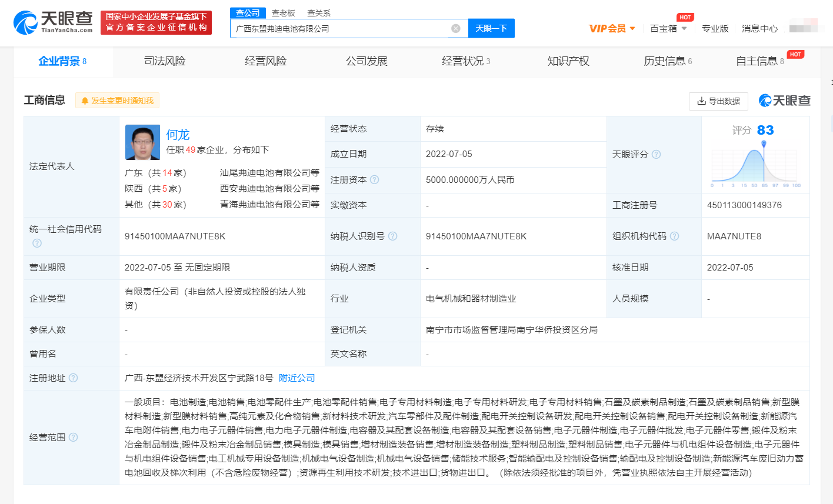833x504 pixels.
Task: Click the TianYanCha logo at top left
Action: (x=53, y=22)
